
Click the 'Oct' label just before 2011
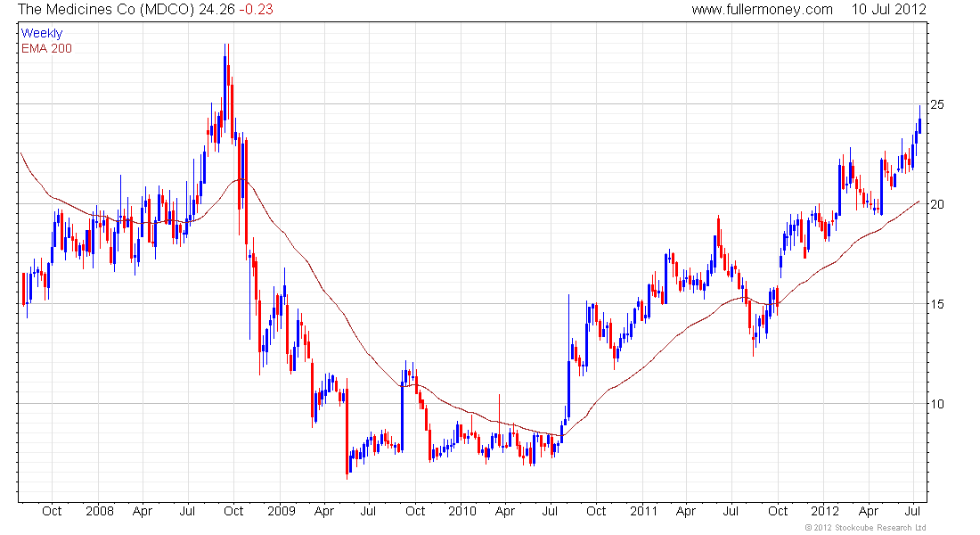coord(596,511)
